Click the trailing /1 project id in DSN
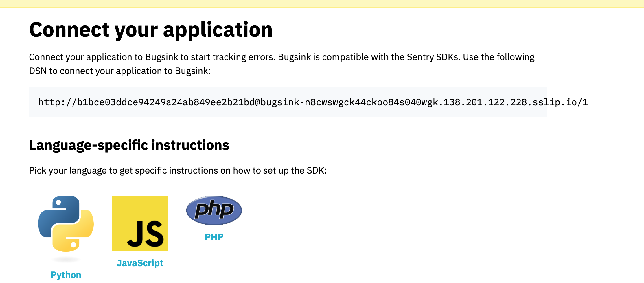 click(x=582, y=102)
